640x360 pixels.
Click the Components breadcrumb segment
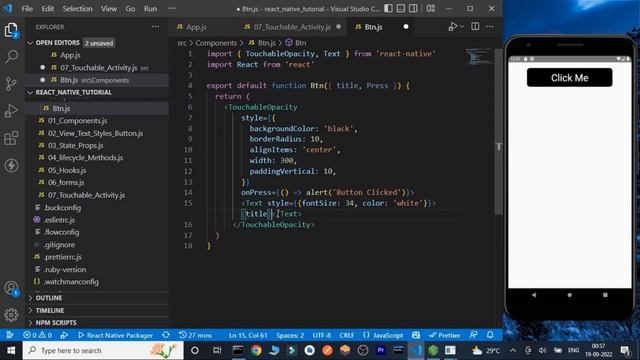click(216, 43)
